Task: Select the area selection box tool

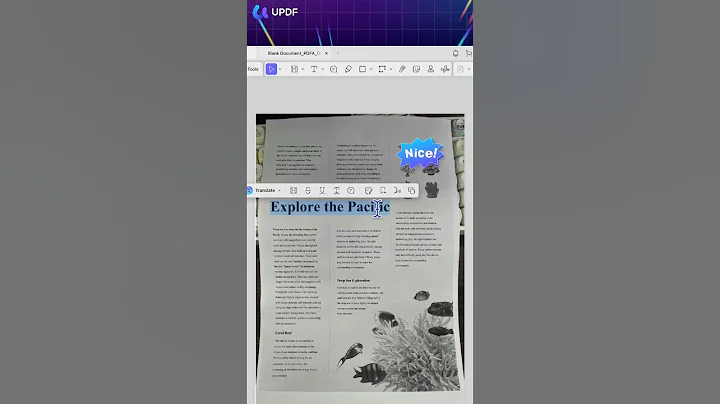Action: (x=382, y=69)
